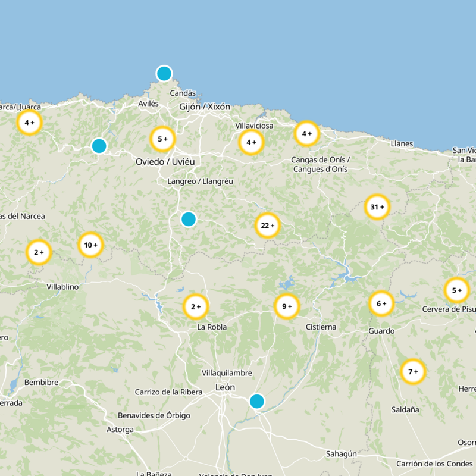Click the Astorga label

[120, 430]
